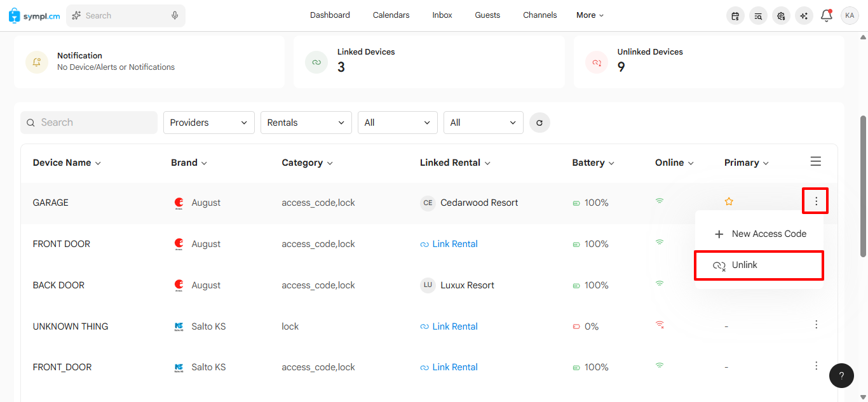Viewport: 868px width, 402px height.
Task: Open the AI sparkles icon beside bell
Action: point(804,16)
